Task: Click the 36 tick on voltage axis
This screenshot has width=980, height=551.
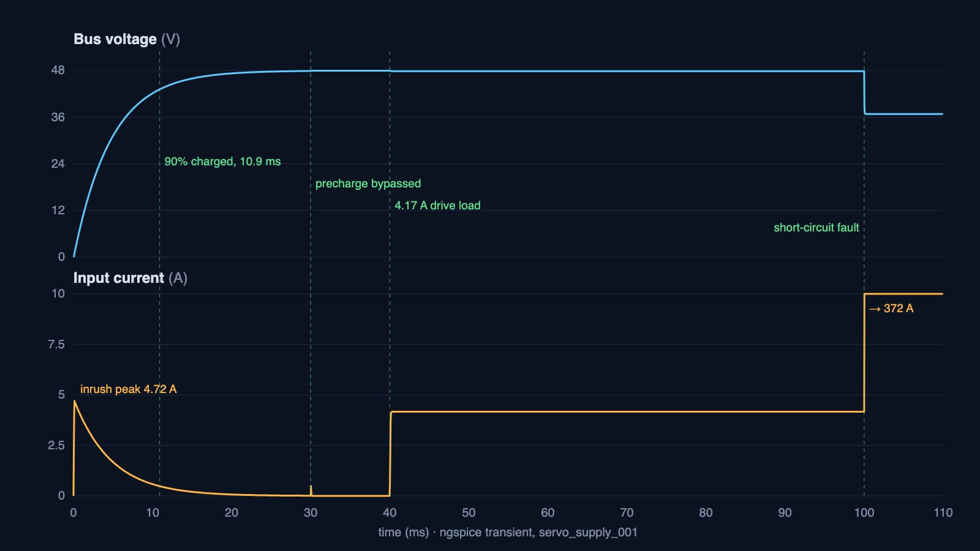Action: pyautogui.click(x=58, y=117)
